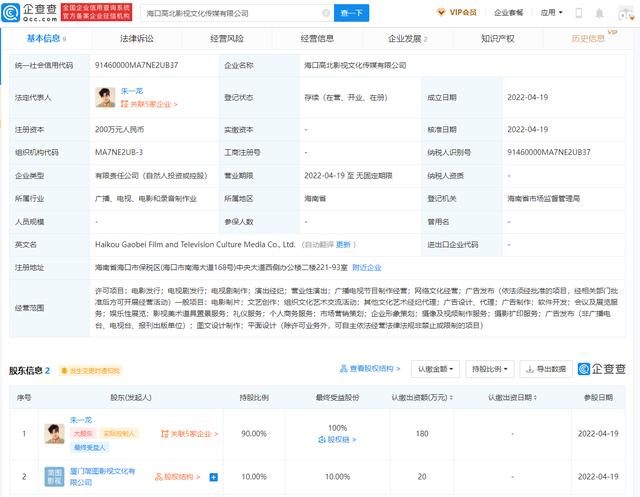Select the 180 subscribed capital cell
640x497 pixels.
coord(422,434)
